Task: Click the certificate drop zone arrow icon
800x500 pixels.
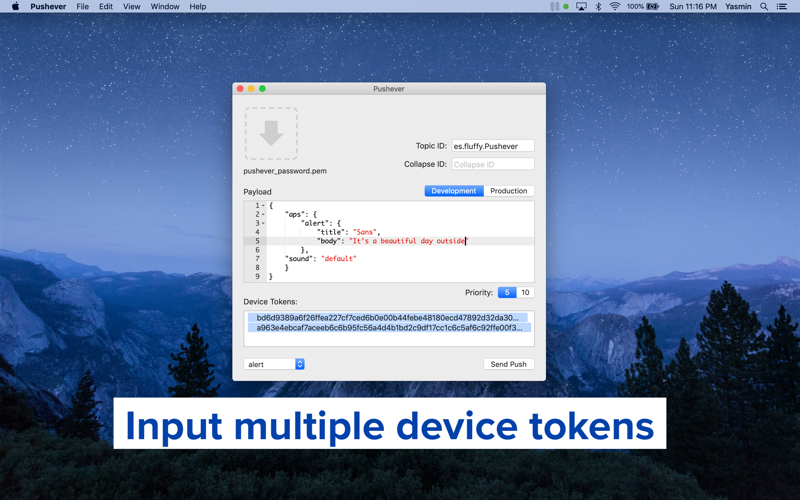Action: tap(271, 134)
